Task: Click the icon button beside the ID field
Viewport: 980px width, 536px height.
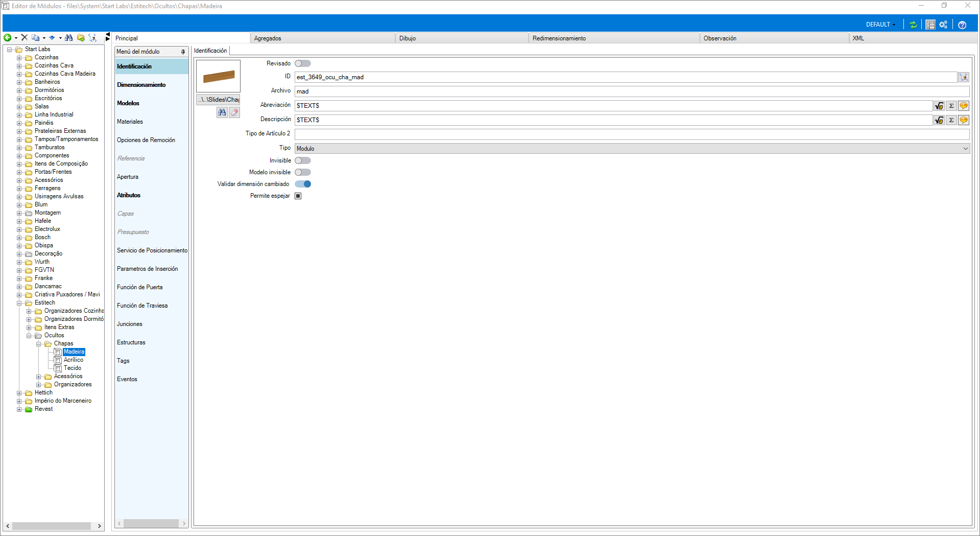Action: point(964,77)
